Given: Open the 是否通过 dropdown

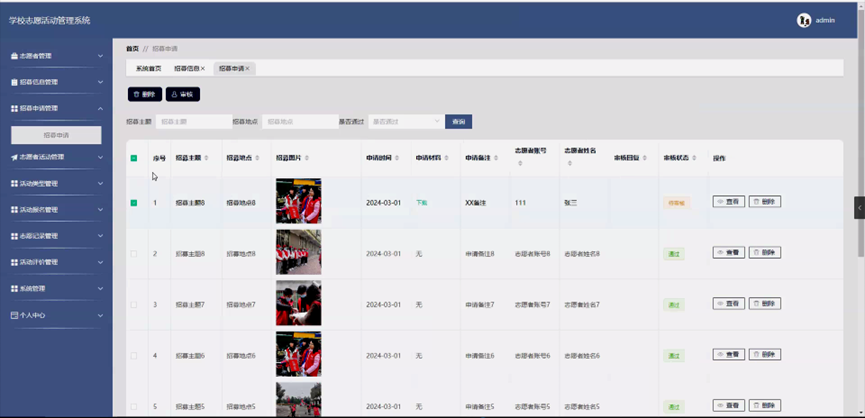Looking at the screenshot, I should tap(406, 122).
